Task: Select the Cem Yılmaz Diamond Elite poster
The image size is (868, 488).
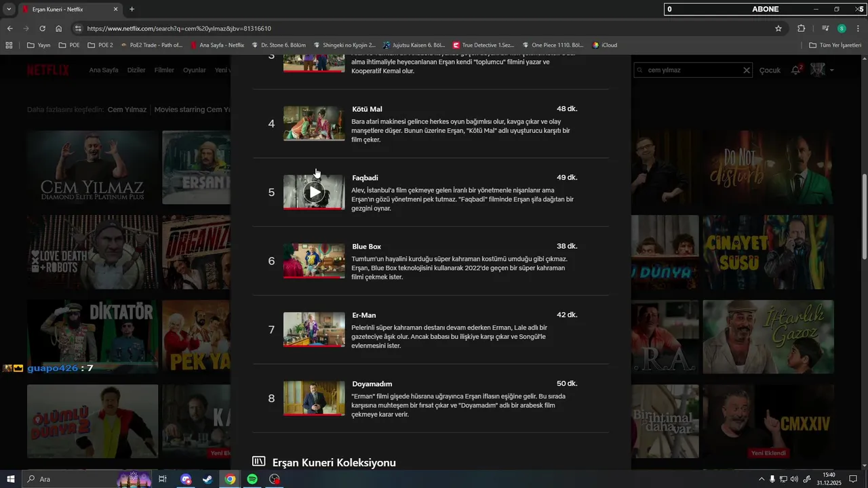Action: [x=93, y=167]
